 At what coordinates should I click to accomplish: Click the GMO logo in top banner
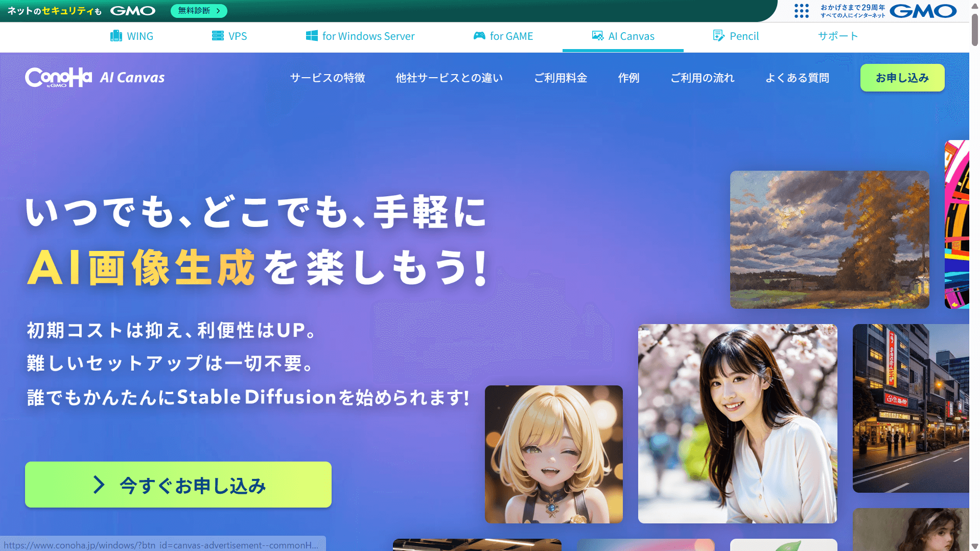(x=133, y=11)
